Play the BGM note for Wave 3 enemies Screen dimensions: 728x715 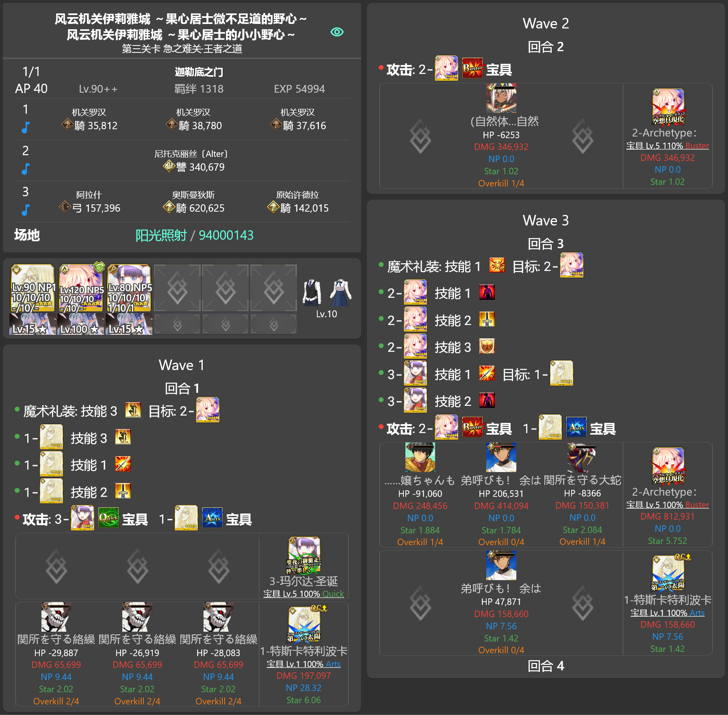[x=26, y=210]
